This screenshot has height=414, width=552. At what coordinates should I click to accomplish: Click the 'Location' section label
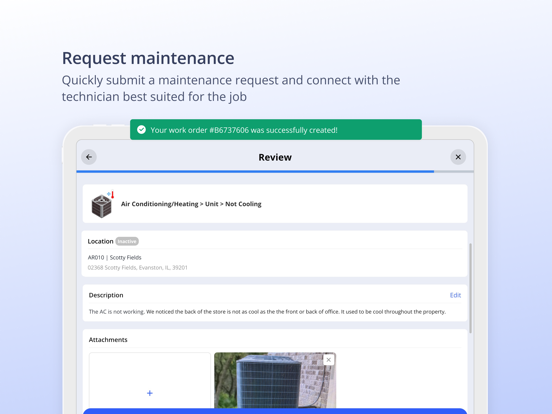[100, 241]
